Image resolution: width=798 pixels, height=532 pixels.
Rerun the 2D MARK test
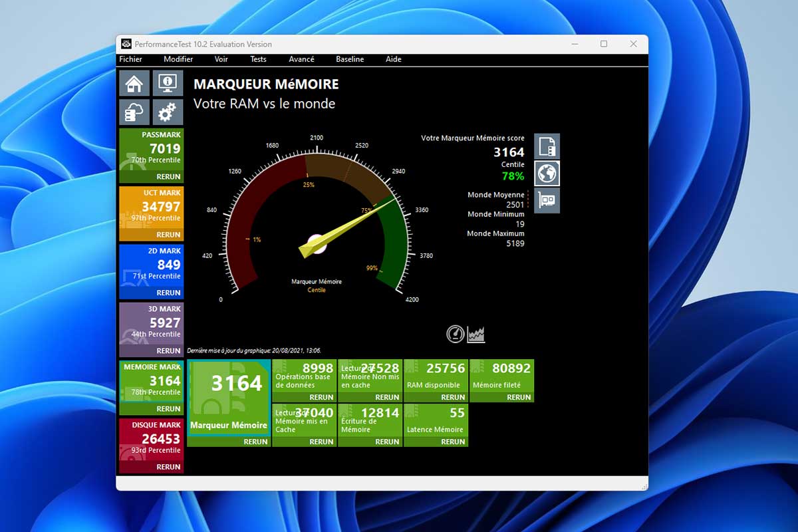point(169,293)
